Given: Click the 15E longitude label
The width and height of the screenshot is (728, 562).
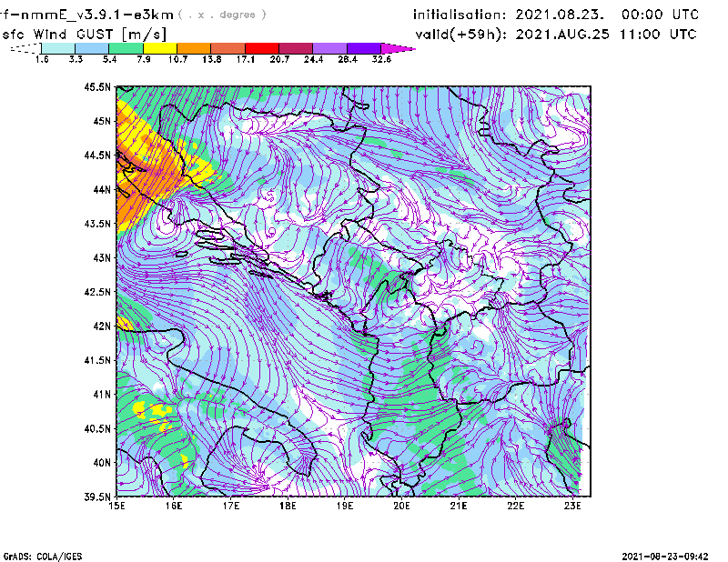Looking at the screenshot, I should coord(117,506).
